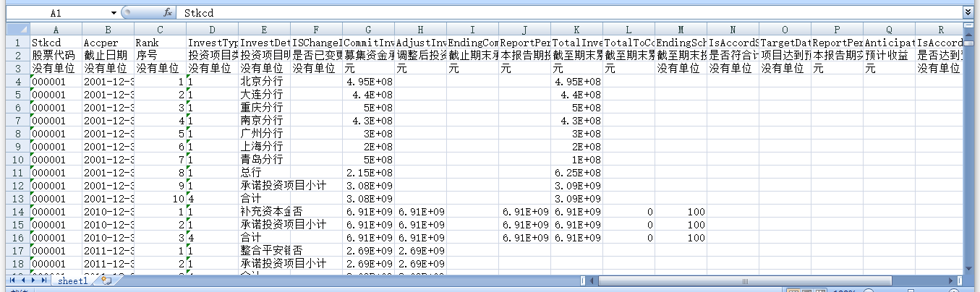The width and height of the screenshot is (980, 292).
Task: Select the 补充资本金 cell in row 14
Action: tap(264, 212)
